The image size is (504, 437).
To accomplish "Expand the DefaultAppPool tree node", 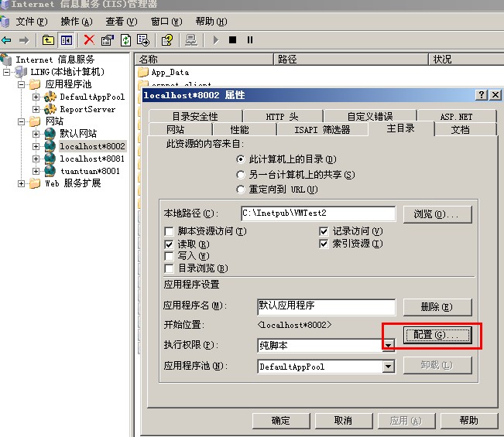I will pyautogui.click(x=36, y=97).
